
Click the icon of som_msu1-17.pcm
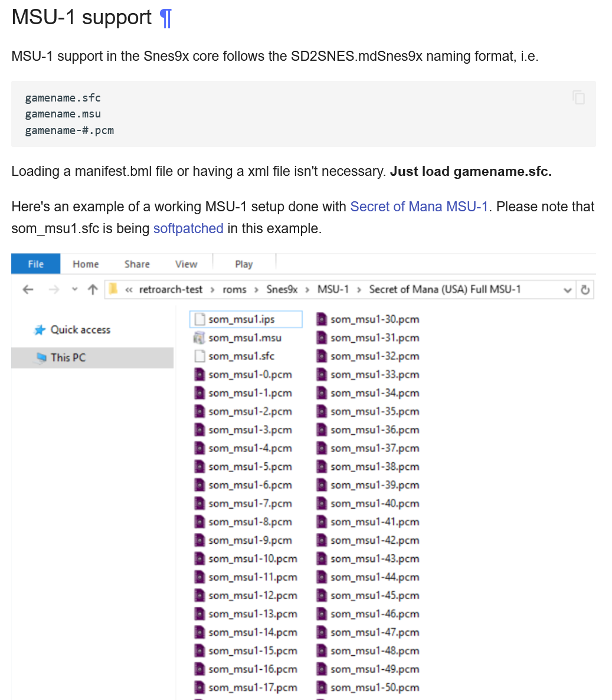199,688
